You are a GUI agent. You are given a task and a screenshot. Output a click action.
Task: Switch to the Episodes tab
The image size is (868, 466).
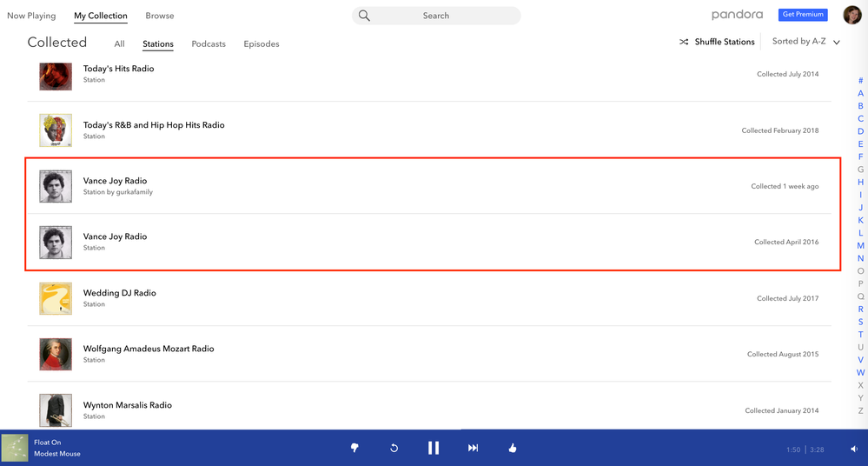262,44
